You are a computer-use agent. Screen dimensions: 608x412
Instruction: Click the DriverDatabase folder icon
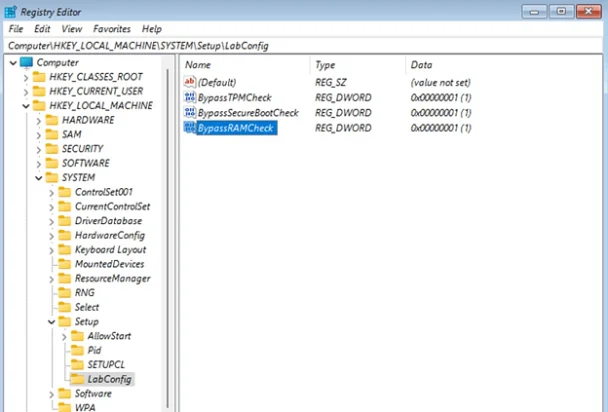click(x=64, y=221)
